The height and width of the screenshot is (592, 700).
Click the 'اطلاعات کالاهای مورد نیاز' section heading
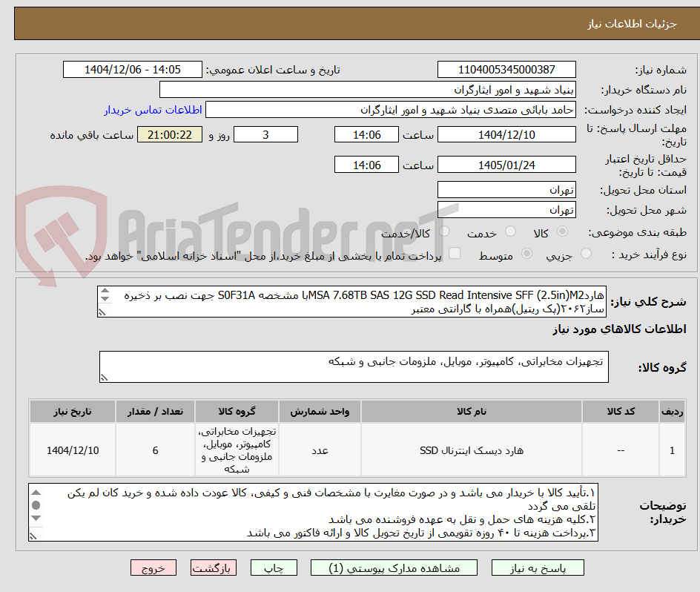(x=620, y=329)
